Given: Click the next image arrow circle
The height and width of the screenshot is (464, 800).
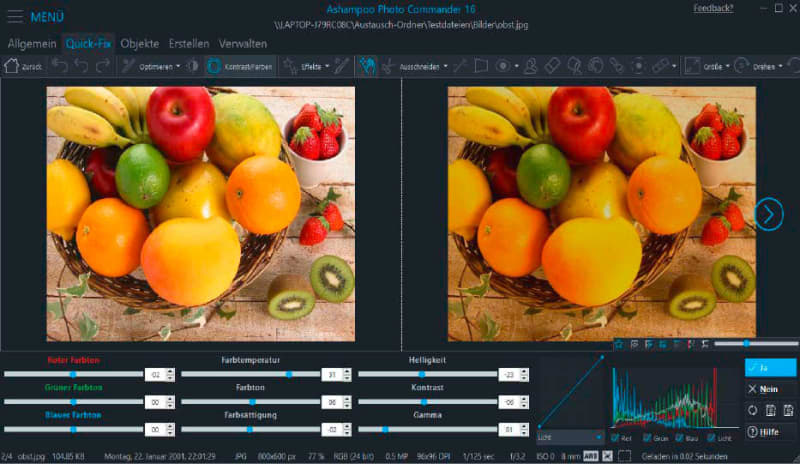Looking at the screenshot, I should tap(768, 214).
